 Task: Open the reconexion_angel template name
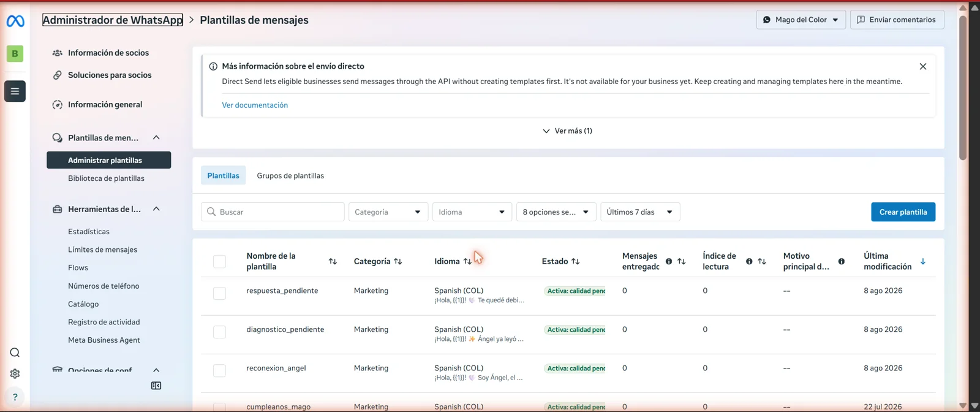click(x=276, y=368)
